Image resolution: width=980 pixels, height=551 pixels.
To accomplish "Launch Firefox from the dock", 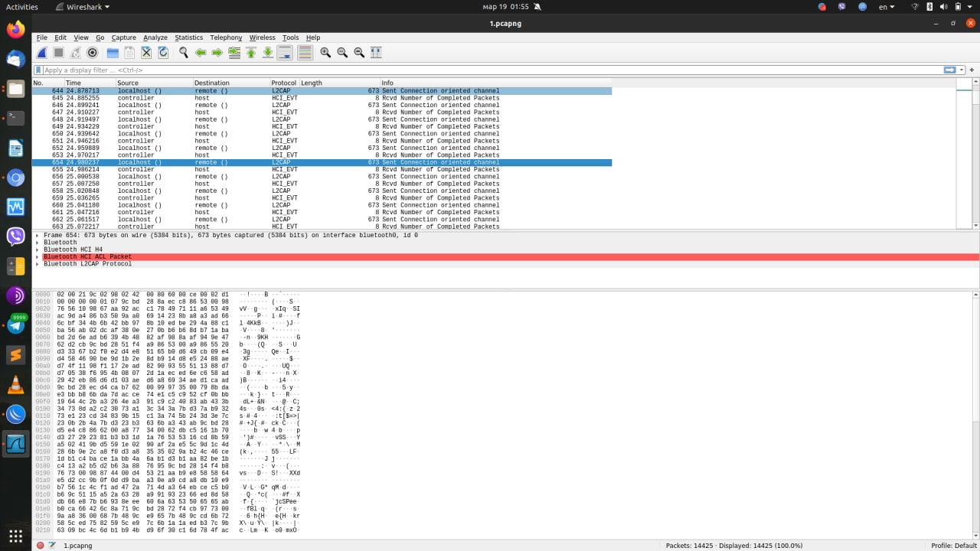I will coord(15,30).
